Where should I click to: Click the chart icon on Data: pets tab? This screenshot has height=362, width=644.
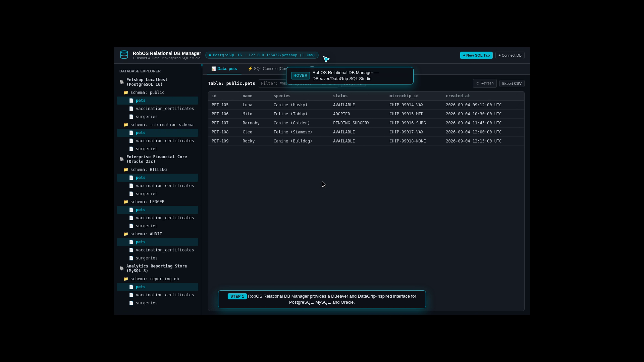point(214,69)
